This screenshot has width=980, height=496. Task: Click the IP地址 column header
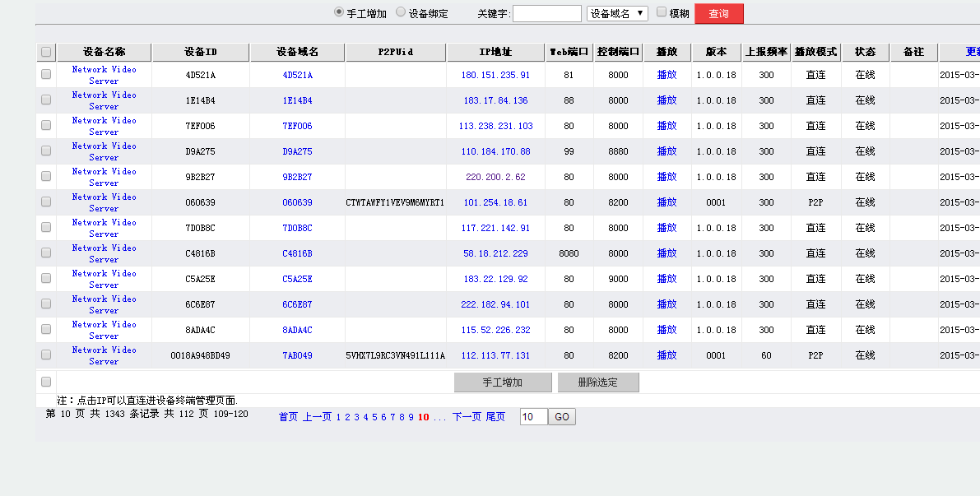(x=495, y=52)
